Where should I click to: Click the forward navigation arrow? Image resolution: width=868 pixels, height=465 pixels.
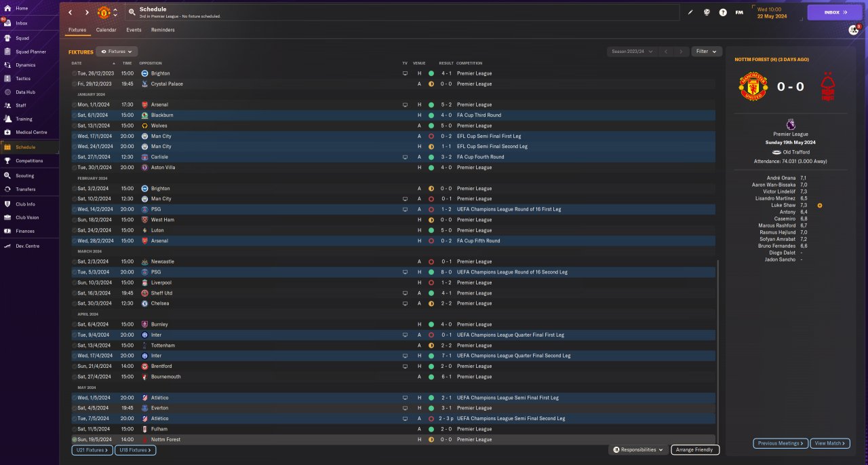pos(87,12)
